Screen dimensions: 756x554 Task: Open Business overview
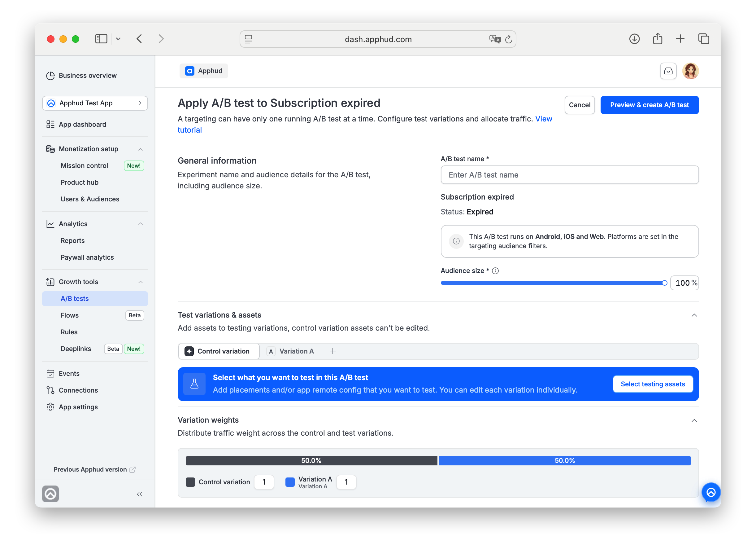pyautogui.click(x=88, y=76)
